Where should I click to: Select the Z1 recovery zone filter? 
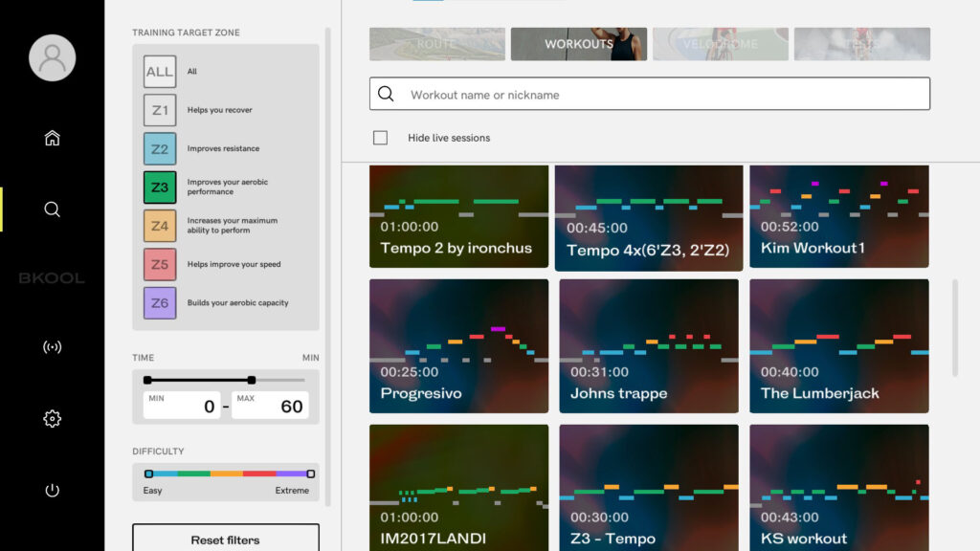pos(160,110)
